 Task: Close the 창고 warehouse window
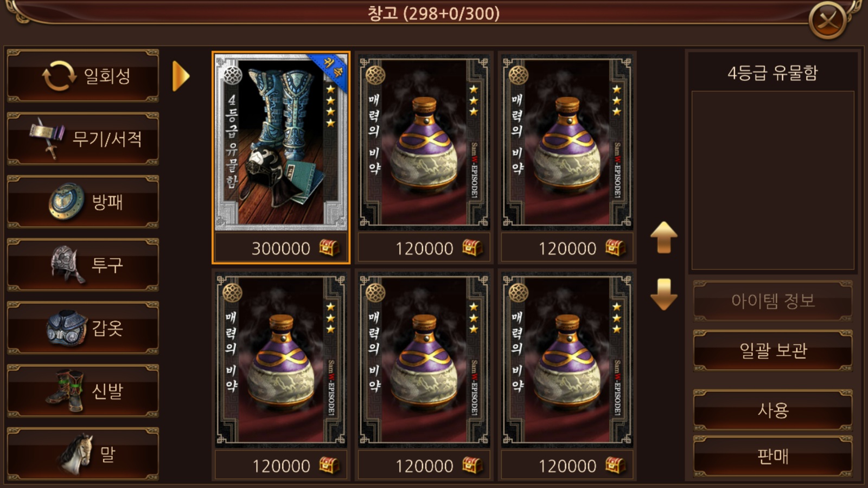click(827, 21)
